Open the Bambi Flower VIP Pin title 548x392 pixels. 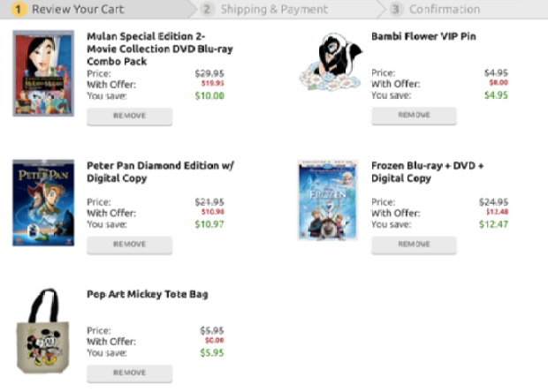(x=423, y=36)
